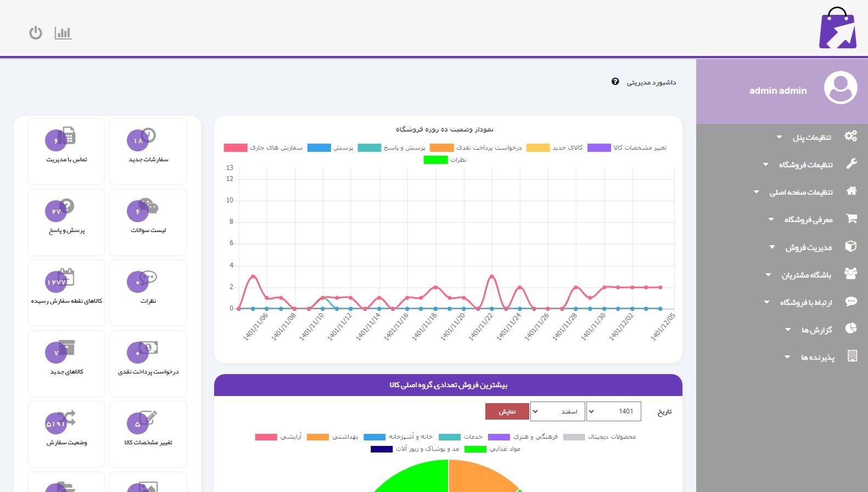Open the مدیریت فروش sidebar menu
Screen dimensions: 868x492
tap(808, 247)
